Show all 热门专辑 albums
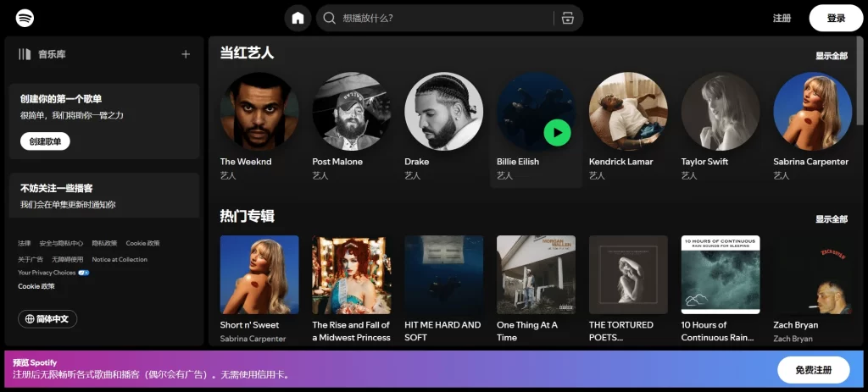This screenshot has width=868, height=392. pyautogui.click(x=831, y=219)
